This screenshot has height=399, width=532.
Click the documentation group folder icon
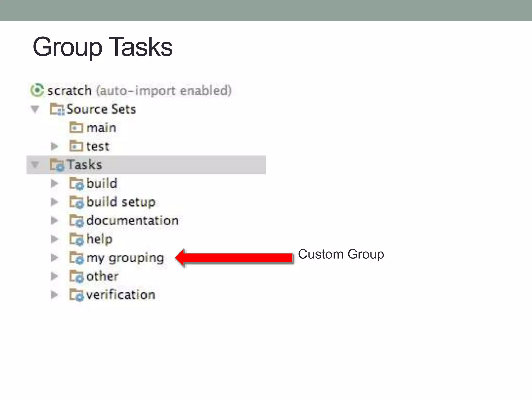(x=77, y=221)
